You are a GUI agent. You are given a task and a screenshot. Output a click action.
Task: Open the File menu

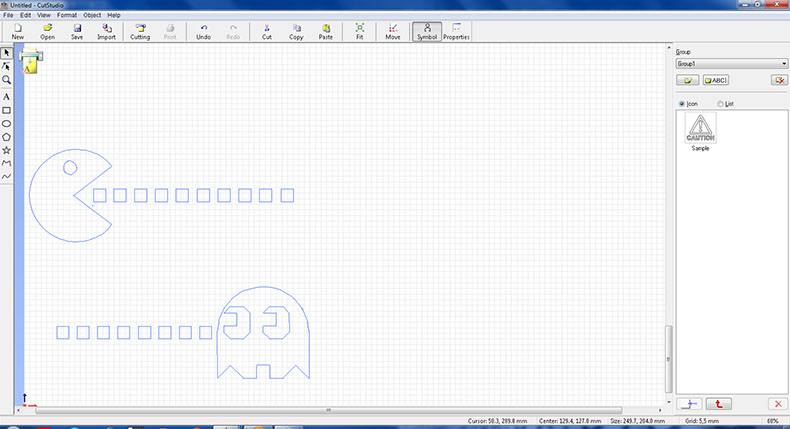click(x=8, y=15)
